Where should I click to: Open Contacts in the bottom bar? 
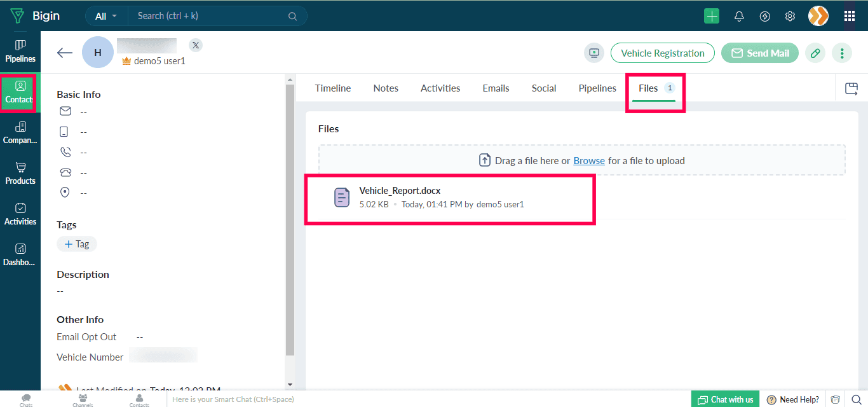click(x=139, y=399)
